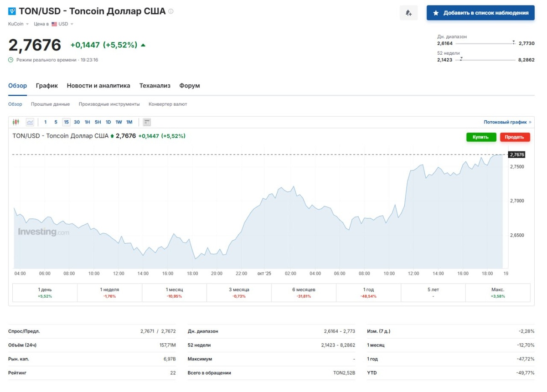
Task: Open the Обзор main tab
Action: click(x=17, y=86)
